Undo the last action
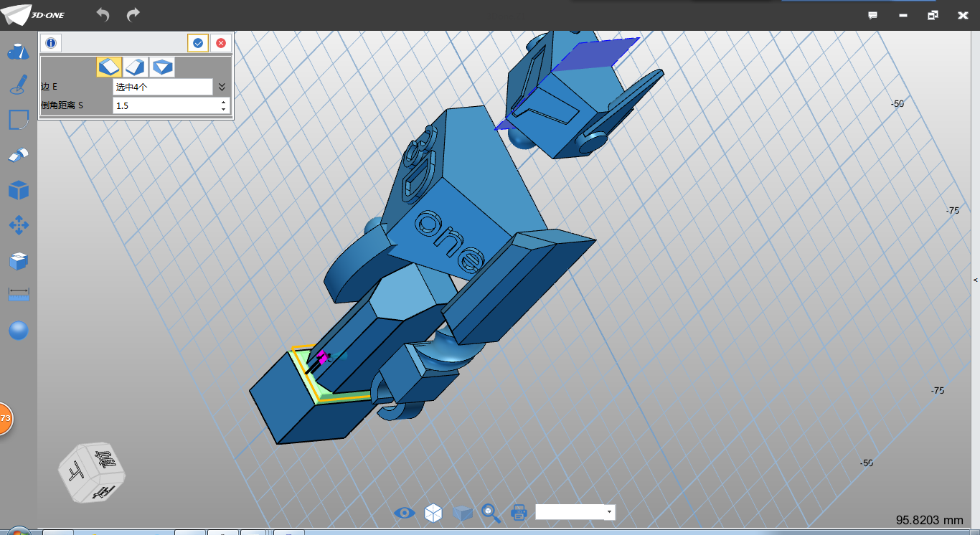 coord(103,15)
